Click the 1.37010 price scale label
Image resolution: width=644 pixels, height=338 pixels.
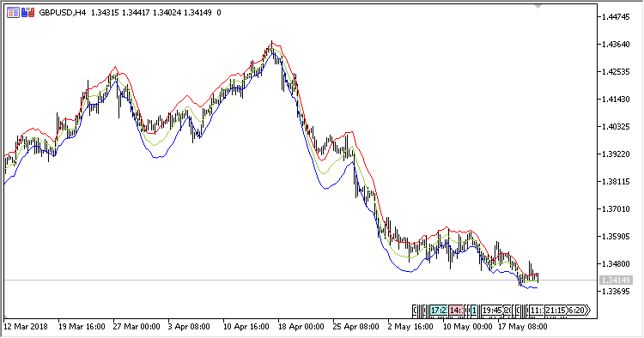click(616, 209)
